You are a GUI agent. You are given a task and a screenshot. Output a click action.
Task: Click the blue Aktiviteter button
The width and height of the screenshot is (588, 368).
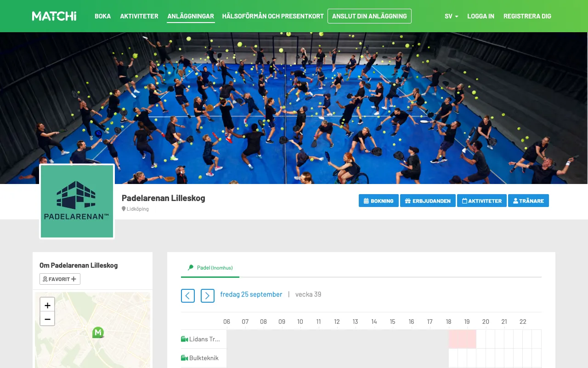482,201
